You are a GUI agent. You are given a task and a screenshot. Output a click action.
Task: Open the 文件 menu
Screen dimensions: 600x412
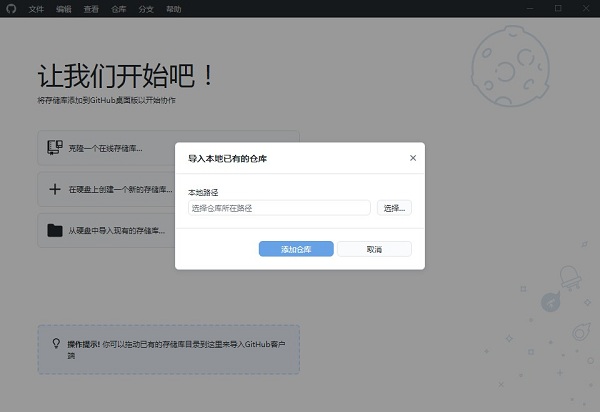pos(36,9)
